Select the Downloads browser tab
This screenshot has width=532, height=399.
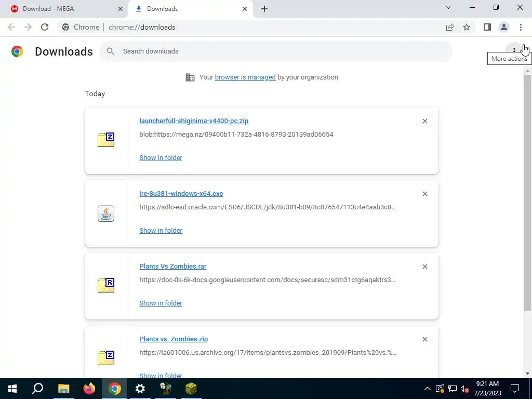point(190,9)
